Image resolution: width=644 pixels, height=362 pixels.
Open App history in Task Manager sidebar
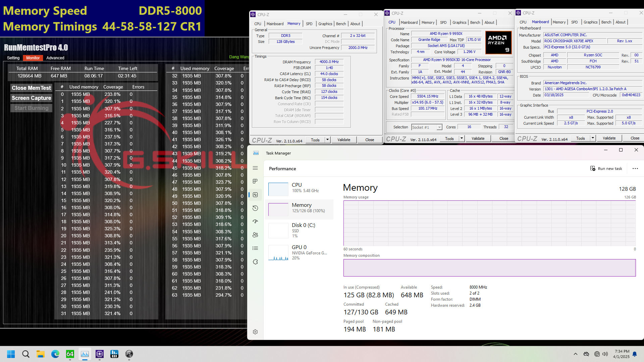[x=255, y=208]
